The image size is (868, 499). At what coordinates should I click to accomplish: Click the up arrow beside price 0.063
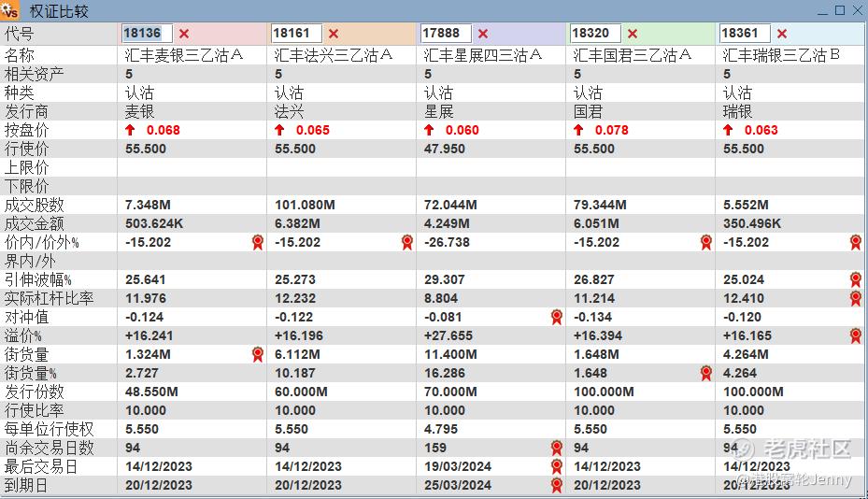click(728, 130)
